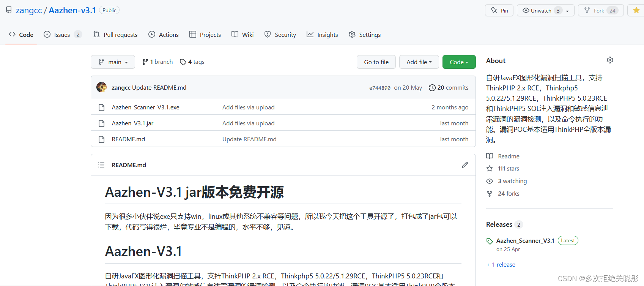
Task: Click Add files via upload on the .jar row
Action: point(249,123)
